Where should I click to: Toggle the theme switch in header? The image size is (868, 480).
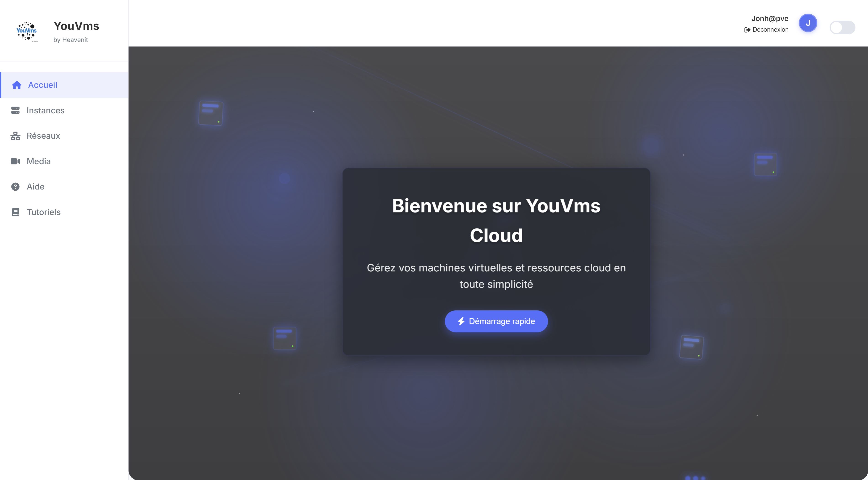[x=842, y=27]
